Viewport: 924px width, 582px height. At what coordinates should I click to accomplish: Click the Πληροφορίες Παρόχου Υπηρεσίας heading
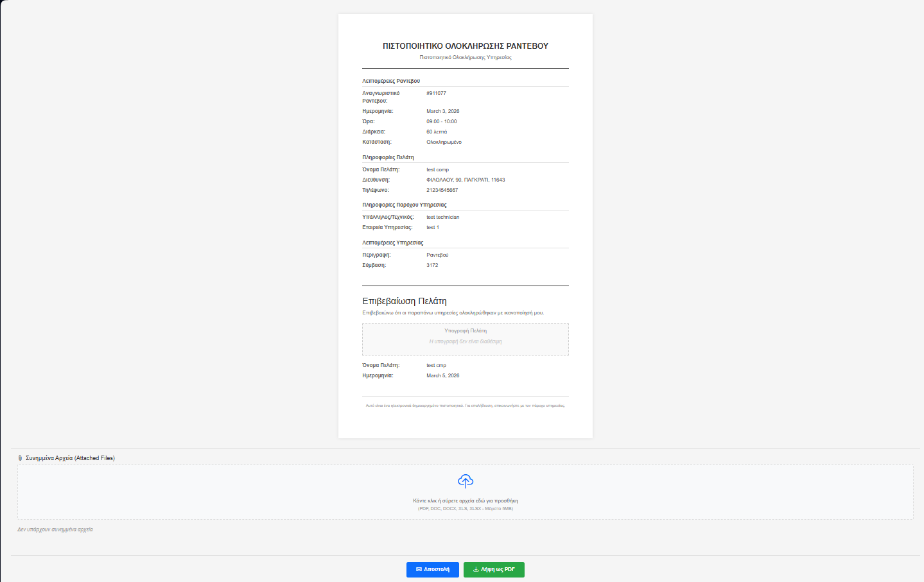pyautogui.click(x=404, y=205)
